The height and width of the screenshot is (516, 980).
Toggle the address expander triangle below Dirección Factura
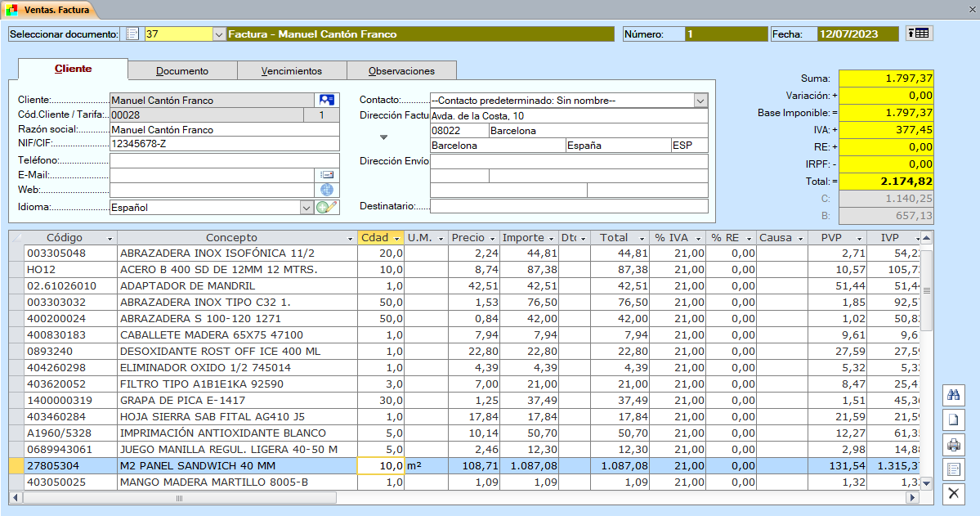tap(382, 137)
